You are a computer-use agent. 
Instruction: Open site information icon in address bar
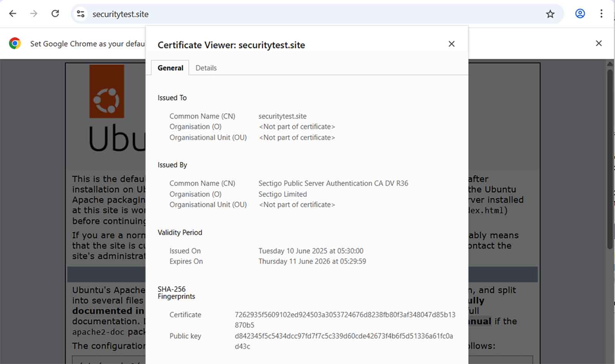pos(80,14)
